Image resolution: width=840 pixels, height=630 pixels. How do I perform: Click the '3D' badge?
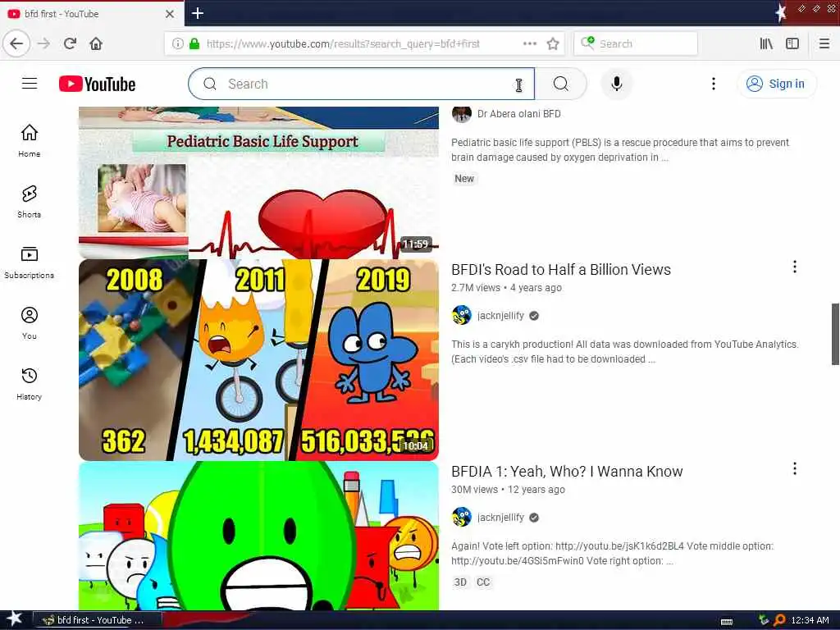pos(460,582)
